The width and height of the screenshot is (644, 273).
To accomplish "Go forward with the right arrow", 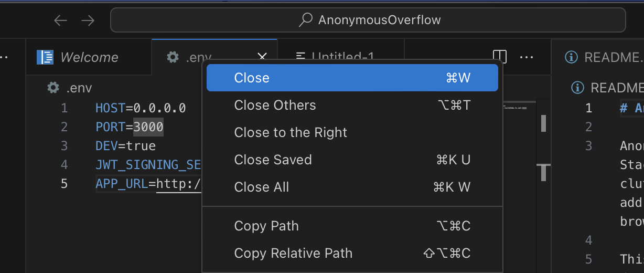I will [x=88, y=20].
